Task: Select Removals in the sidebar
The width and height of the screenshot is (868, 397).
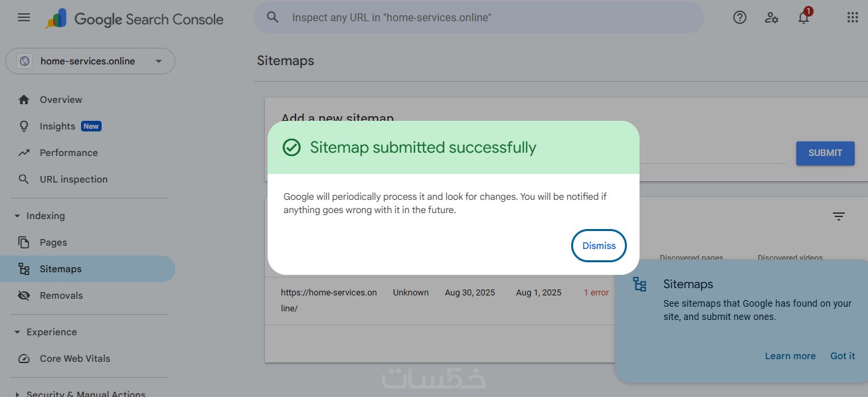Action: point(61,295)
